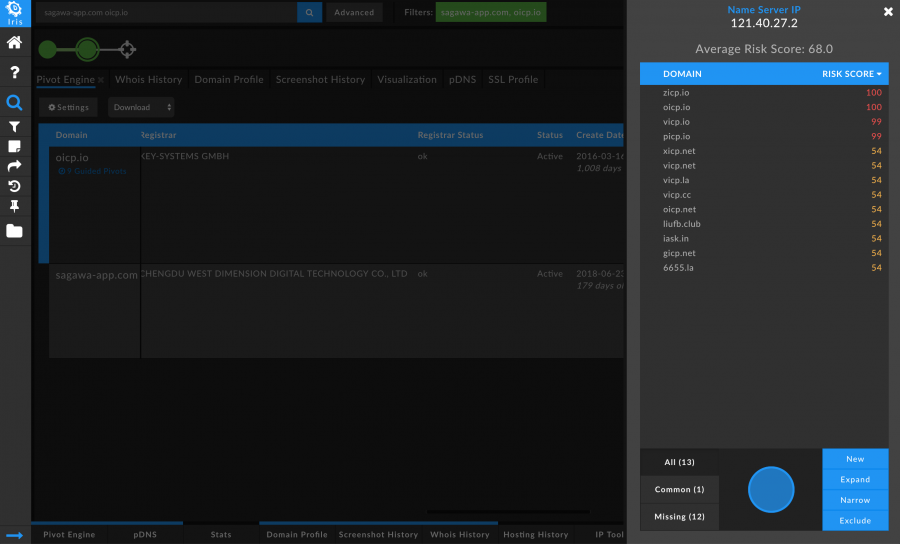This screenshot has height=544, width=900.
Task: Open bottom Pivot Engine panel tab
Action: (x=69, y=534)
